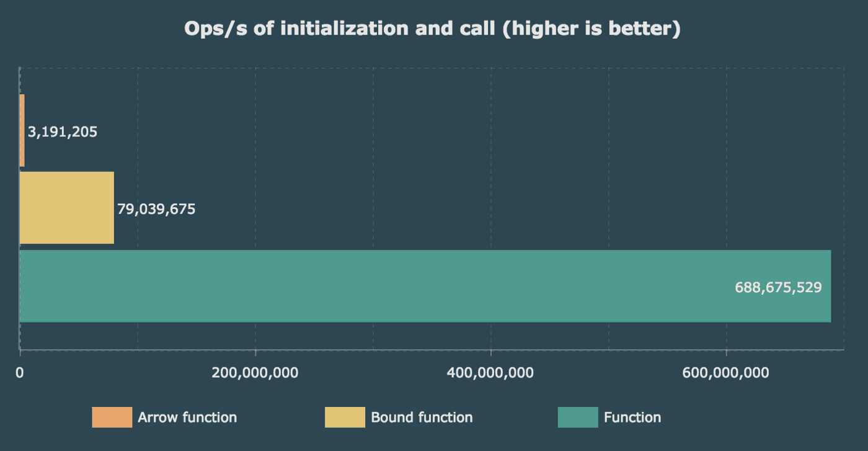Click the orange Arrow function bar
Viewport: 868px width, 451px height.
22,130
